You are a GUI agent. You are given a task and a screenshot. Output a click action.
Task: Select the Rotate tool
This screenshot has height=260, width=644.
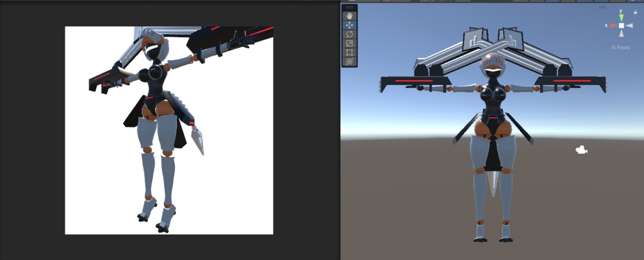coord(350,34)
